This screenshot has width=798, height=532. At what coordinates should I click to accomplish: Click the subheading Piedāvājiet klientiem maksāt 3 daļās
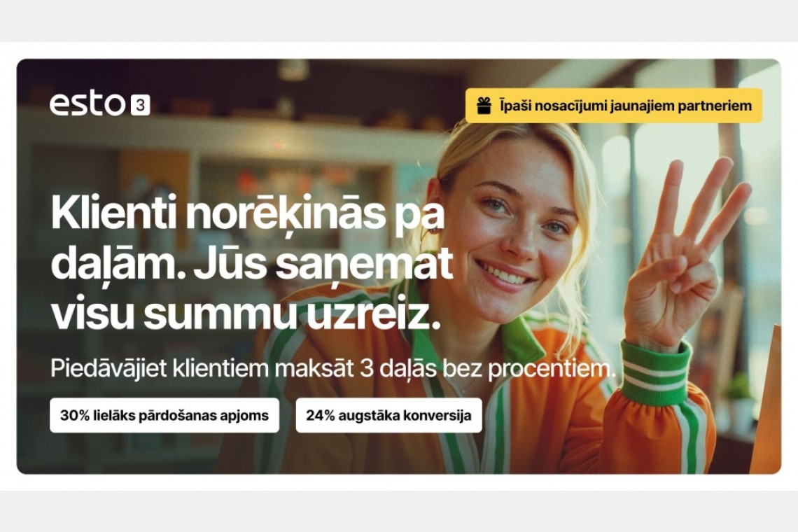point(332,369)
